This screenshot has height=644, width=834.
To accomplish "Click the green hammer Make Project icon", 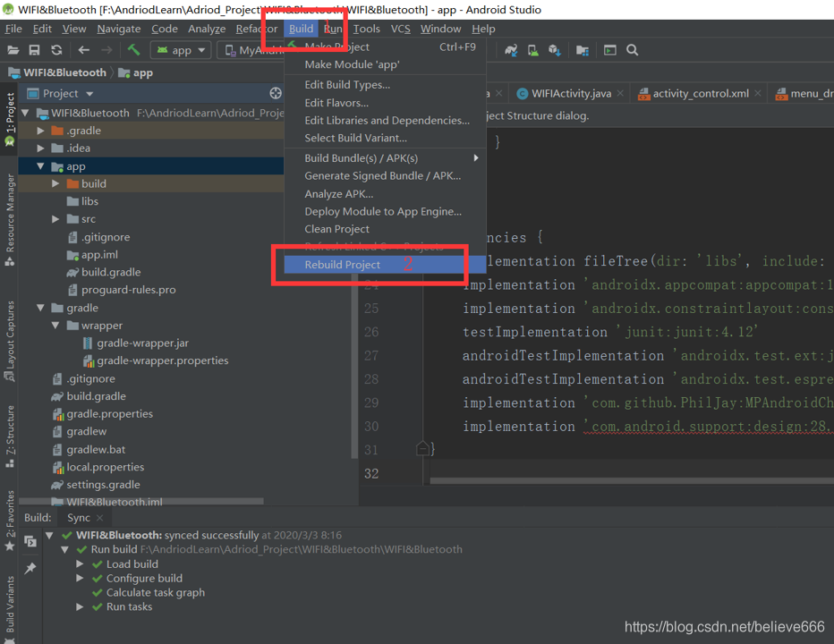I will tap(133, 50).
